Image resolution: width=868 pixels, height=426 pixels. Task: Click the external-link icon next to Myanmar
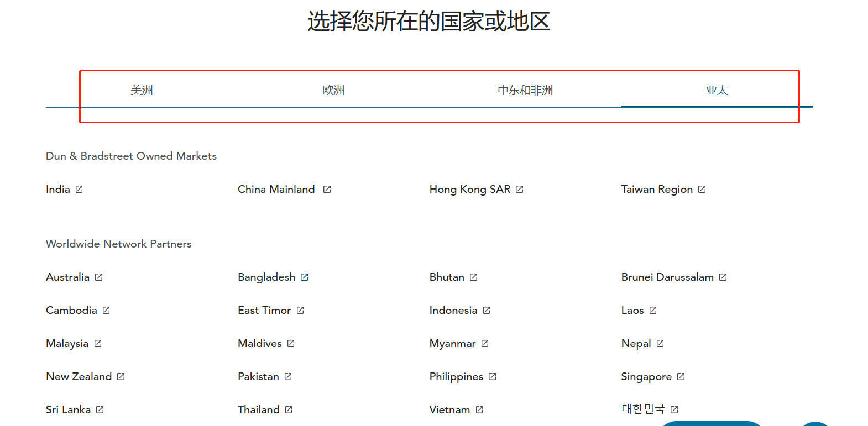pos(485,343)
